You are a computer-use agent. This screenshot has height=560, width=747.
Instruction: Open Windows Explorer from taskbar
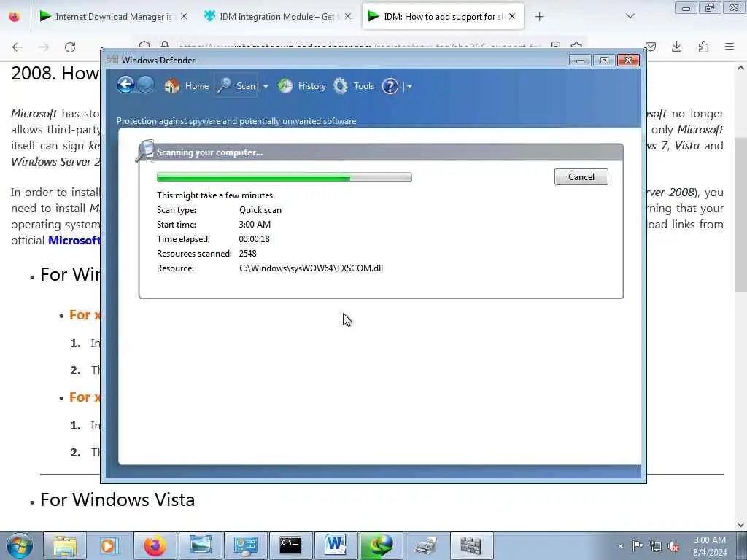65,545
